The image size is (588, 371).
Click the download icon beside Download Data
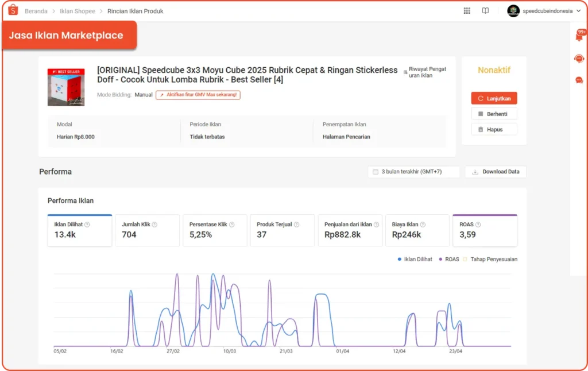point(475,172)
